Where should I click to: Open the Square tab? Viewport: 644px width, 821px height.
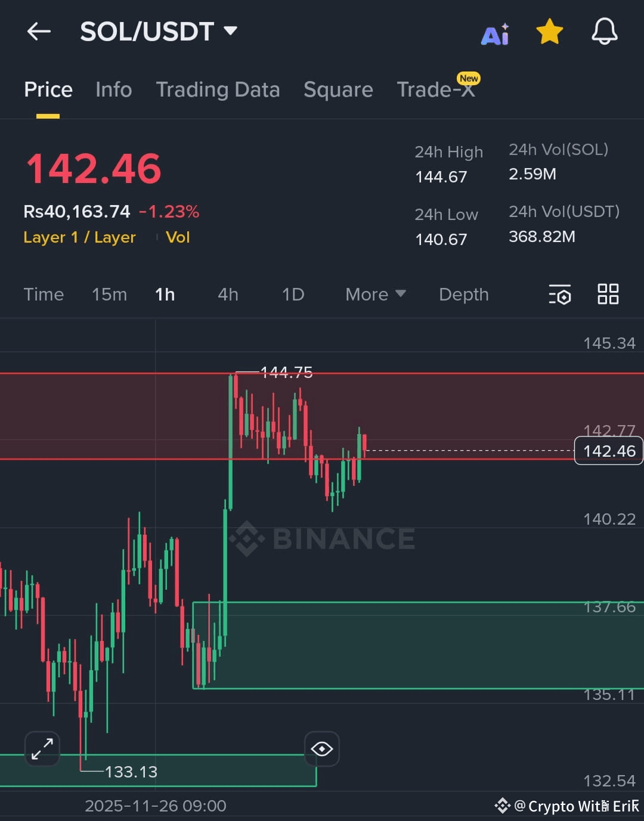pos(338,89)
